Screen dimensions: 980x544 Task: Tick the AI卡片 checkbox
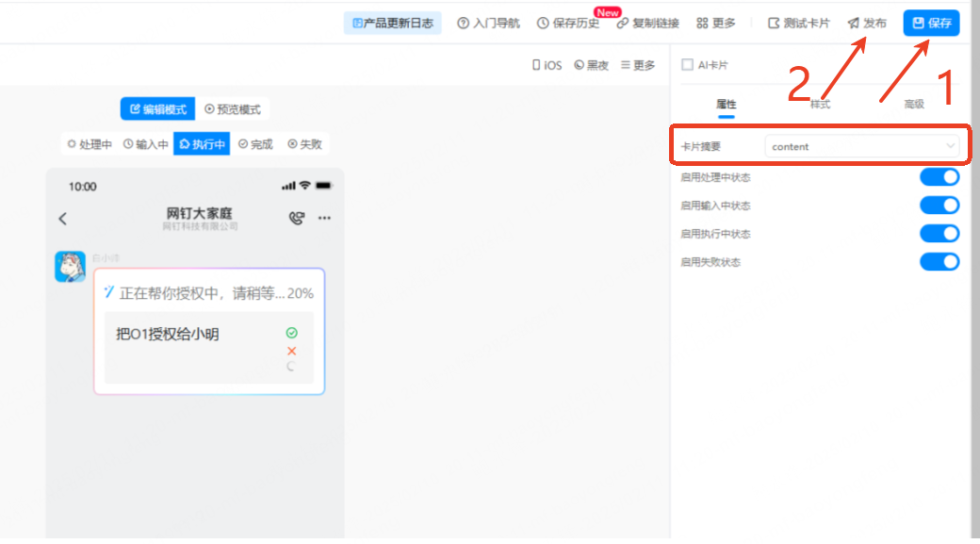pos(688,65)
